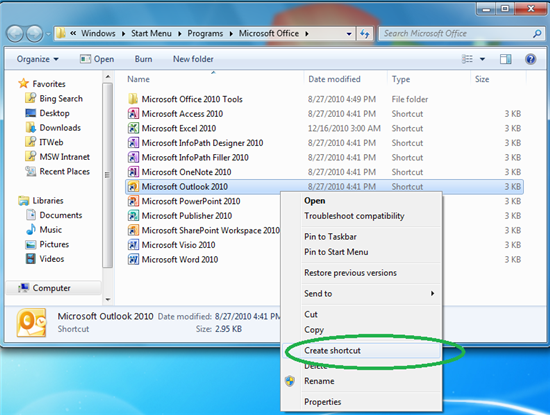Open the recent locations dropdown beside Forward

click(48, 34)
